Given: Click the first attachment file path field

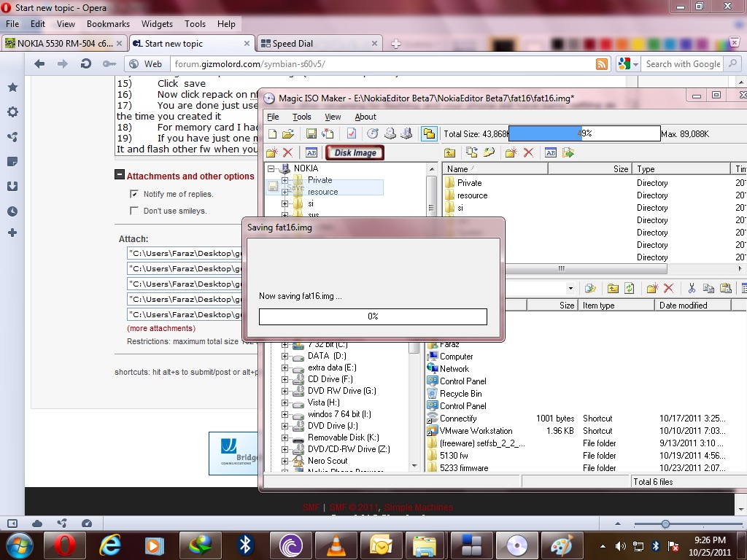Looking at the screenshot, I should (x=185, y=253).
